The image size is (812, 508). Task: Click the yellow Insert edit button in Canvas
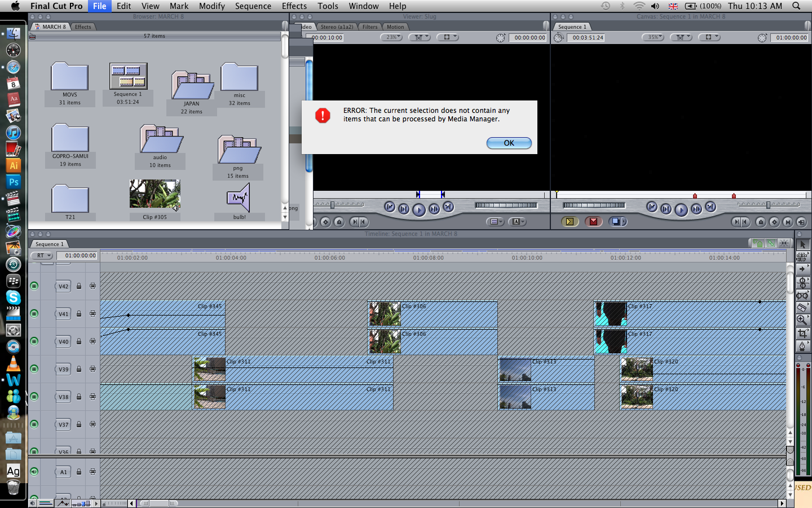click(570, 222)
